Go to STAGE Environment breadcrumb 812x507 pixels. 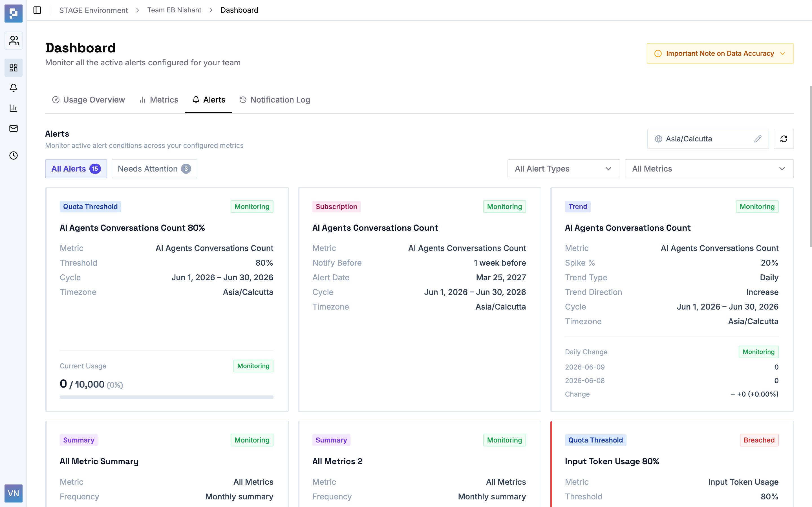pos(94,10)
